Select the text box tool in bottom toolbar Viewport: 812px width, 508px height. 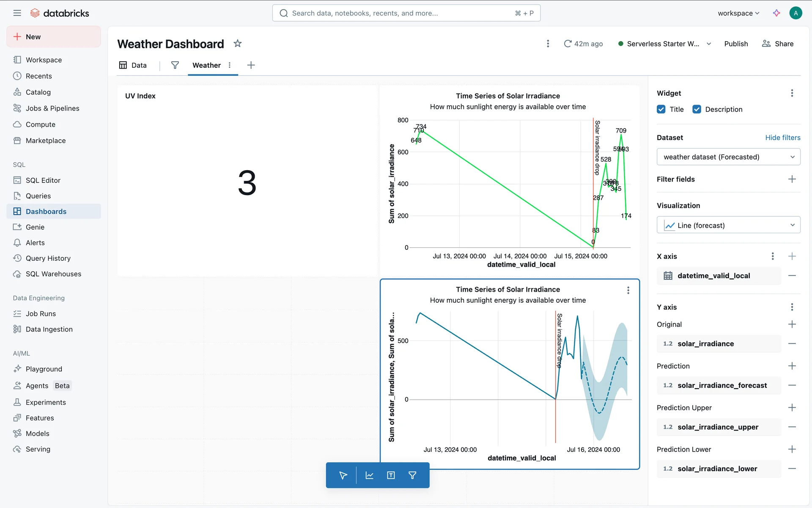coord(391,475)
